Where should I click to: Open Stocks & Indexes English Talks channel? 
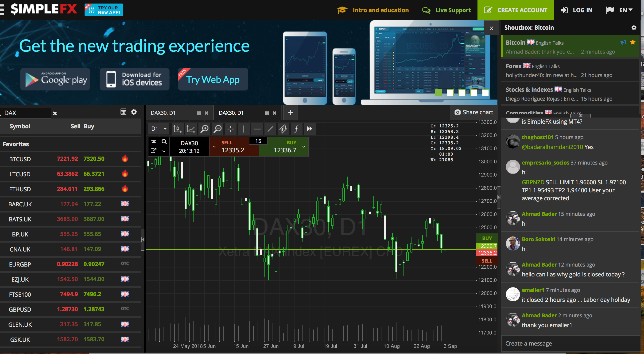click(x=570, y=94)
